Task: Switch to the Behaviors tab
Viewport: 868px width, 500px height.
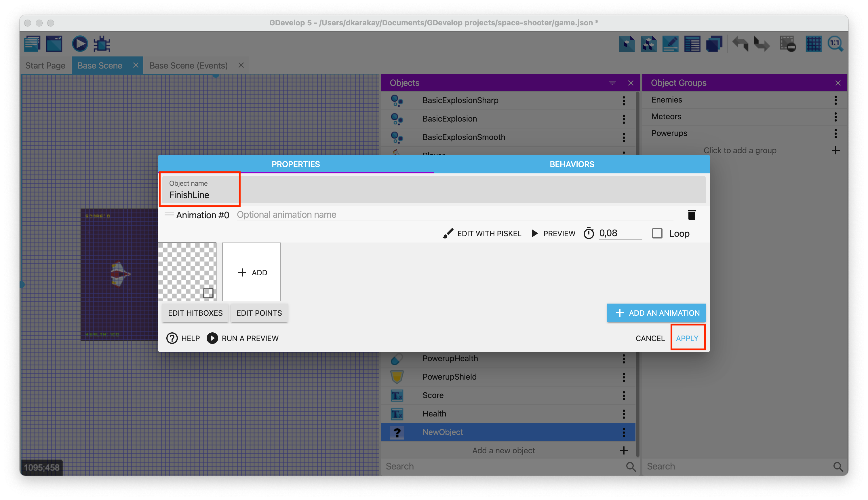Action: click(x=572, y=164)
